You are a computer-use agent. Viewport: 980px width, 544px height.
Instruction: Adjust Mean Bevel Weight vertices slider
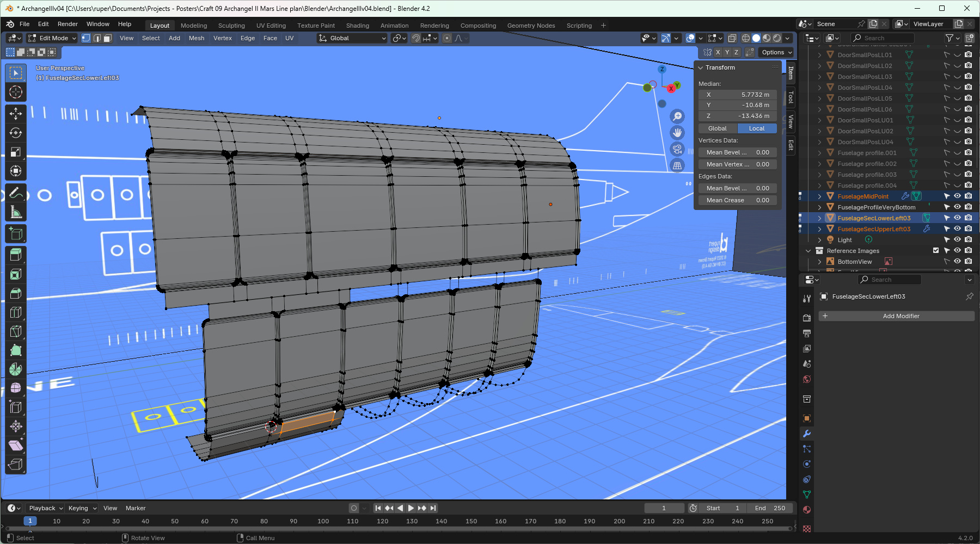738,152
